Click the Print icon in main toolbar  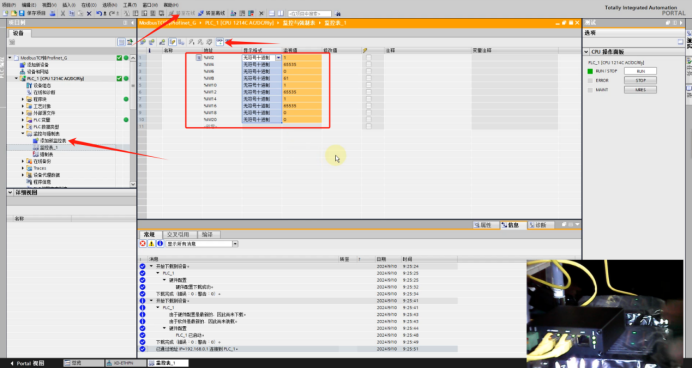[52, 13]
